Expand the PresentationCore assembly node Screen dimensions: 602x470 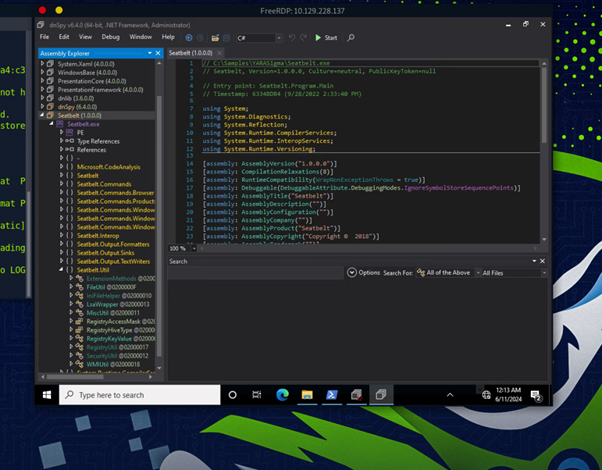tap(43, 81)
